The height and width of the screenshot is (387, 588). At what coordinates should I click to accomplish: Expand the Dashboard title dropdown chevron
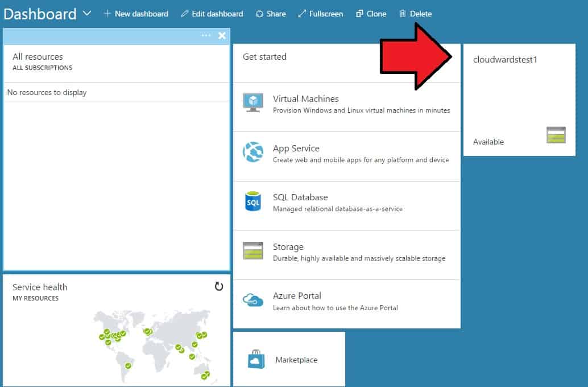(x=86, y=14)
